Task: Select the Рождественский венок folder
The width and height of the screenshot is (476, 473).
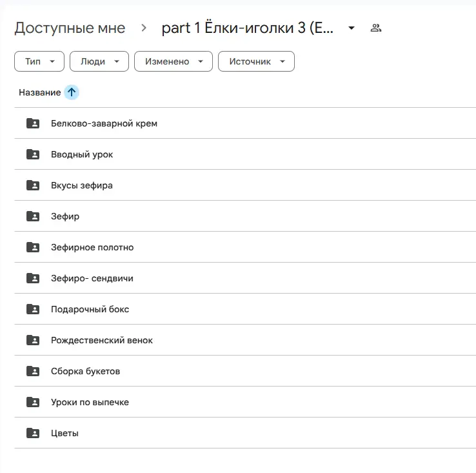Action: point(102,340)
